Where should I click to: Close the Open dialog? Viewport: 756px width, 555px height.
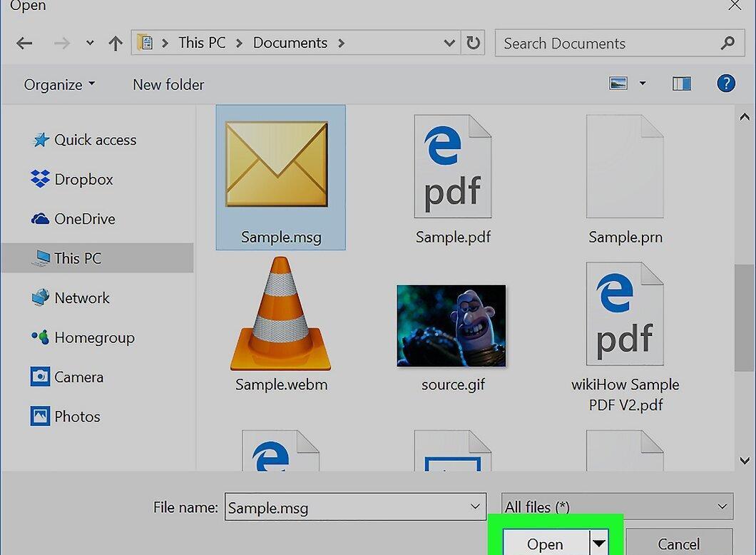(x=735, y=5)
